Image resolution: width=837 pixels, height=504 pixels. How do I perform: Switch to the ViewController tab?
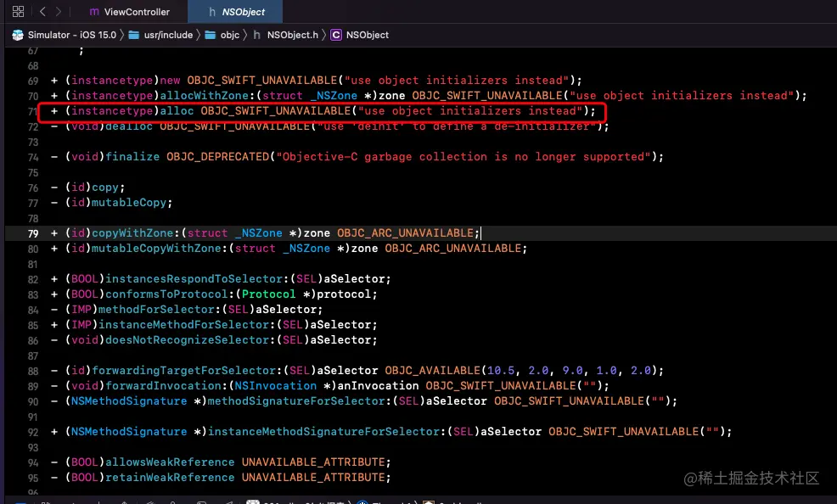129,12
